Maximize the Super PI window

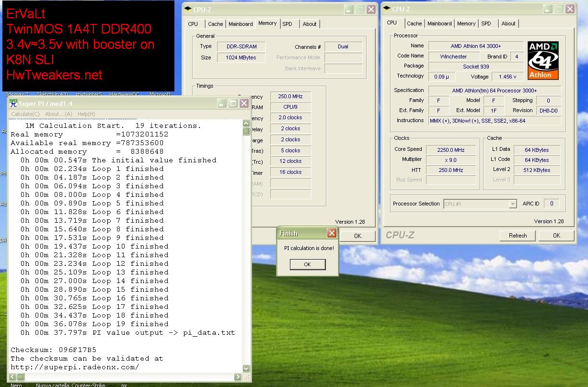point(233,103)
